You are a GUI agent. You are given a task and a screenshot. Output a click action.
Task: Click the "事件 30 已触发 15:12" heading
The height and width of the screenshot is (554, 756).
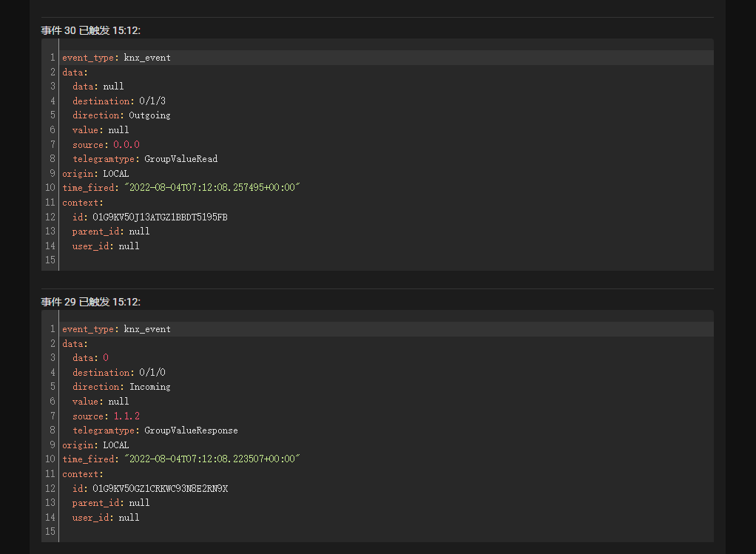click(90, 30)
